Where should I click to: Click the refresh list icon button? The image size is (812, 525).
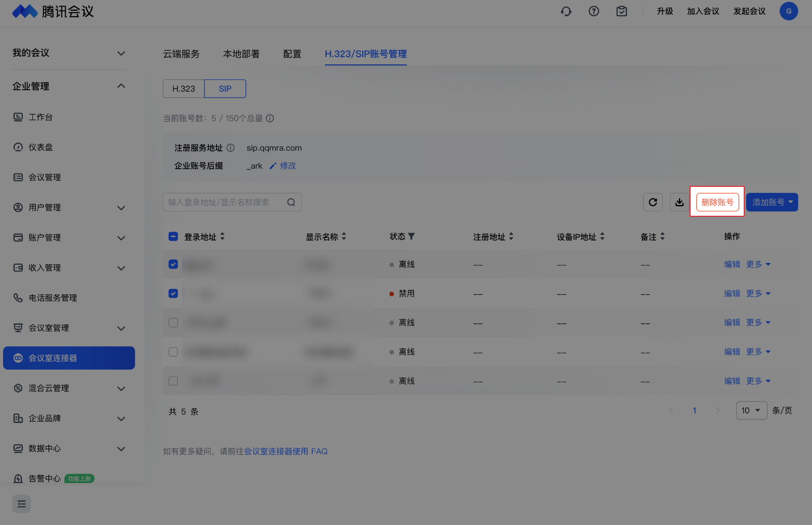[x=653, y=202]
